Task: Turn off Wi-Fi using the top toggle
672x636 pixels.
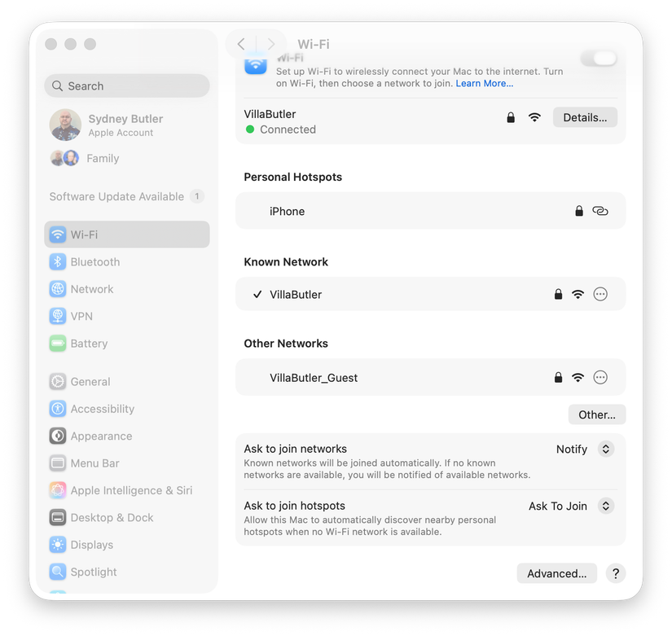Action: coord(599,57)
